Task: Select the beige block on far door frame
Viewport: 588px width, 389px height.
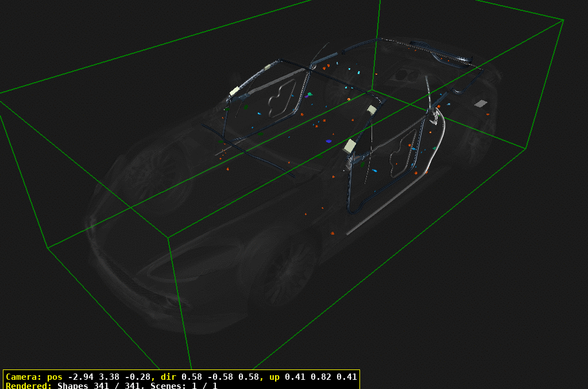Action: pos(234,91)
